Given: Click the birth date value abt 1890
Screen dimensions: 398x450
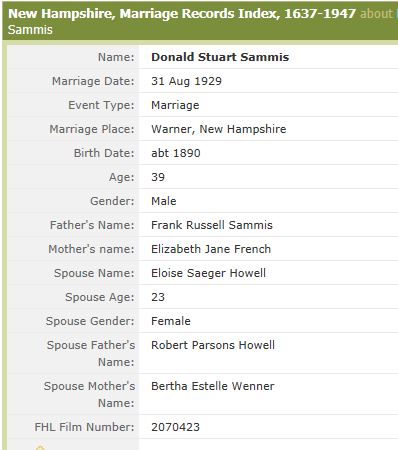Looking at the screenshot, I should (x=176, y=153).
